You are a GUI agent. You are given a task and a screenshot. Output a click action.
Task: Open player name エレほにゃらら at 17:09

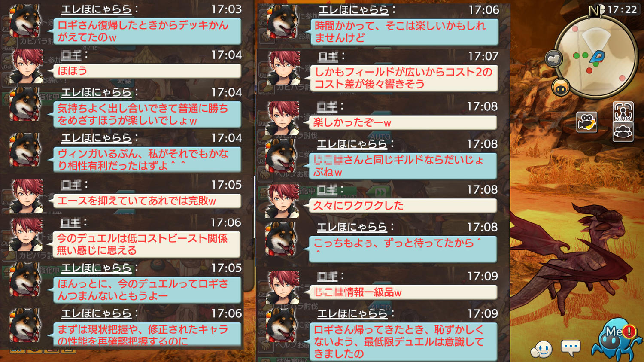pos(352,314)
